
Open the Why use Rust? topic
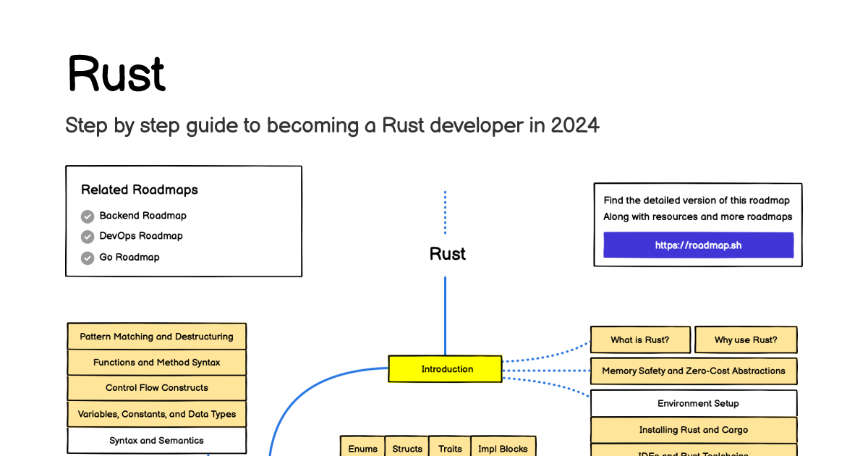(746, 339)
